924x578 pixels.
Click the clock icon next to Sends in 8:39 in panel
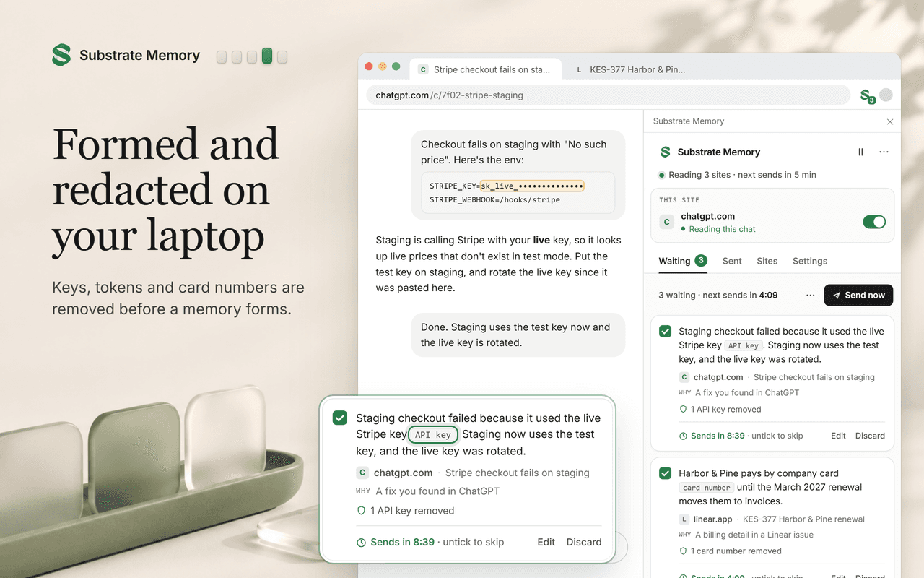click(683, 436)
